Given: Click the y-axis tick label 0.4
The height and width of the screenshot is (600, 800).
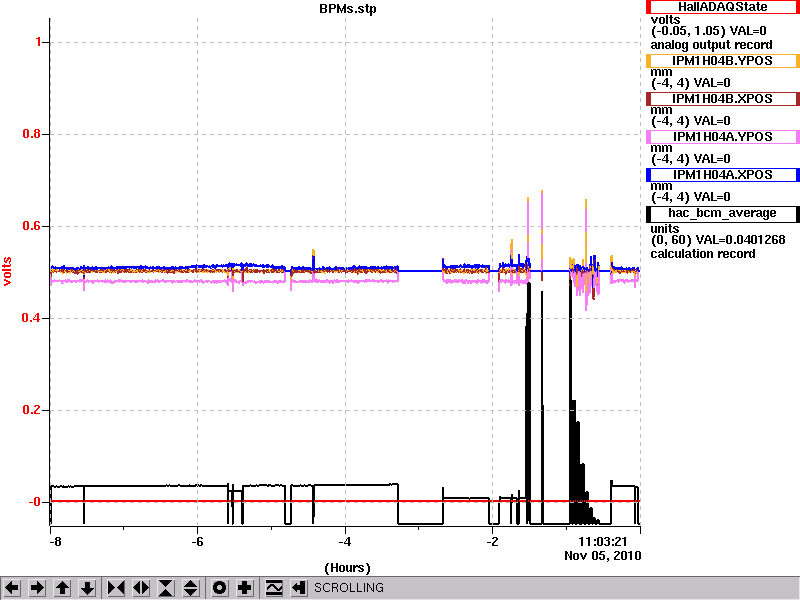Looking at the screenshot, I should pyautogui.click(x=33, y=318).
